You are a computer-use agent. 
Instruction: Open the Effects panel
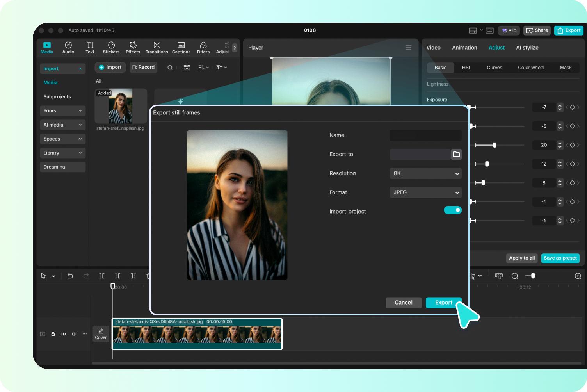coord(133,47)
